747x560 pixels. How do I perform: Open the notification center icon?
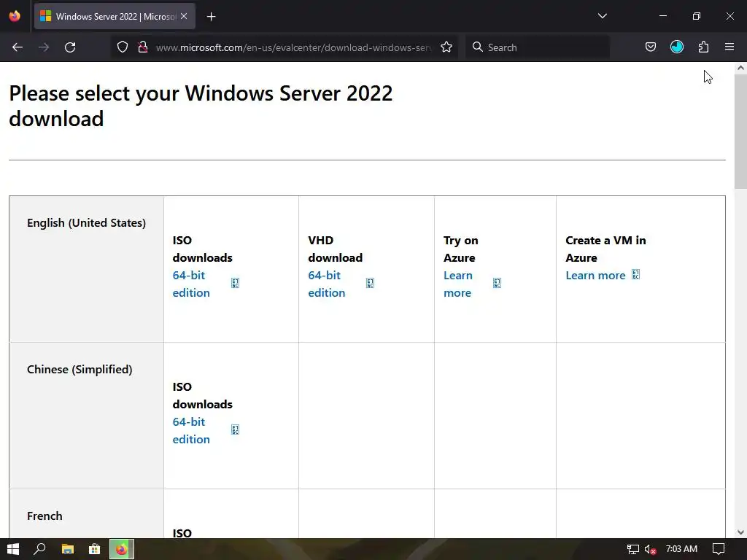coord(718,549)
